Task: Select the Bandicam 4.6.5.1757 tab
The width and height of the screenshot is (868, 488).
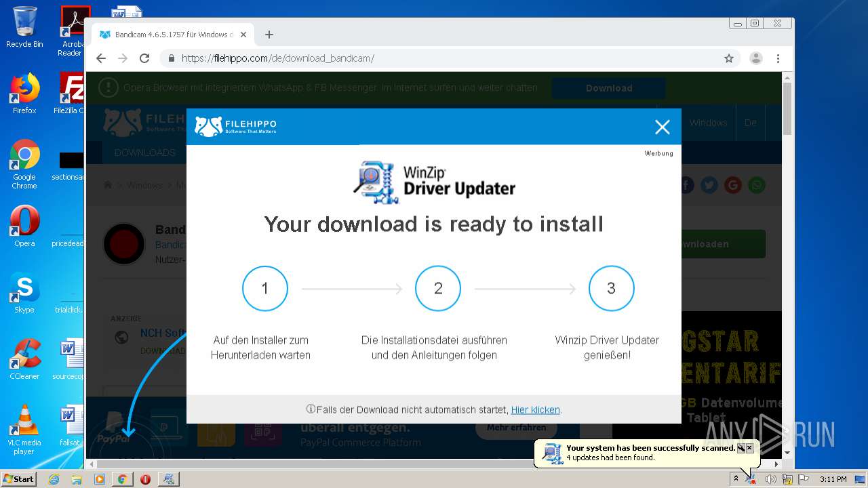Action: [x=173, y=35]
